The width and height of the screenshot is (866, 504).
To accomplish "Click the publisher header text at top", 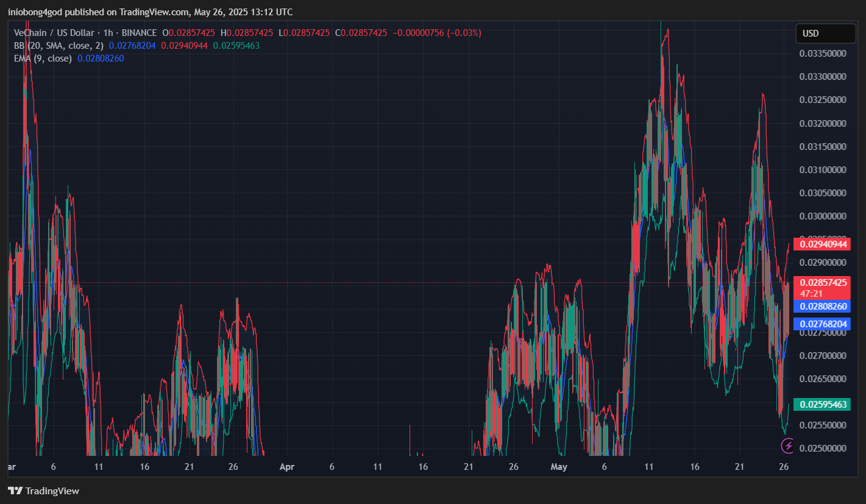I will tap(150, 12).
